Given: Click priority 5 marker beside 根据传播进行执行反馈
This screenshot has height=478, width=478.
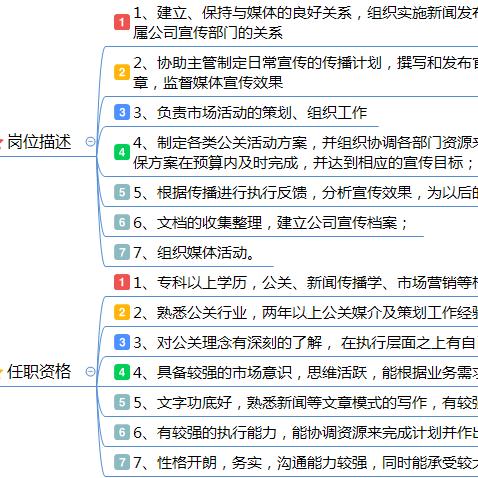Looking at the screenshot, I should (x=122, y=192).
